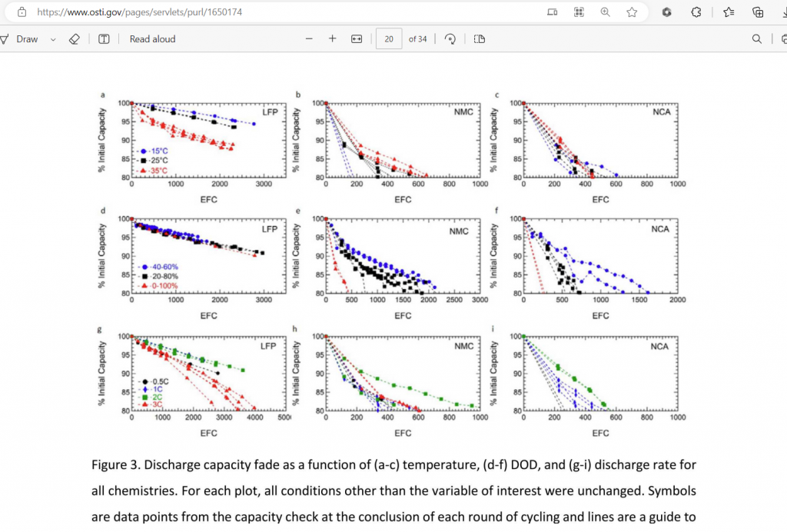Start Read aloud
This screenshot has height=532, width=787.
click(153, 39)
